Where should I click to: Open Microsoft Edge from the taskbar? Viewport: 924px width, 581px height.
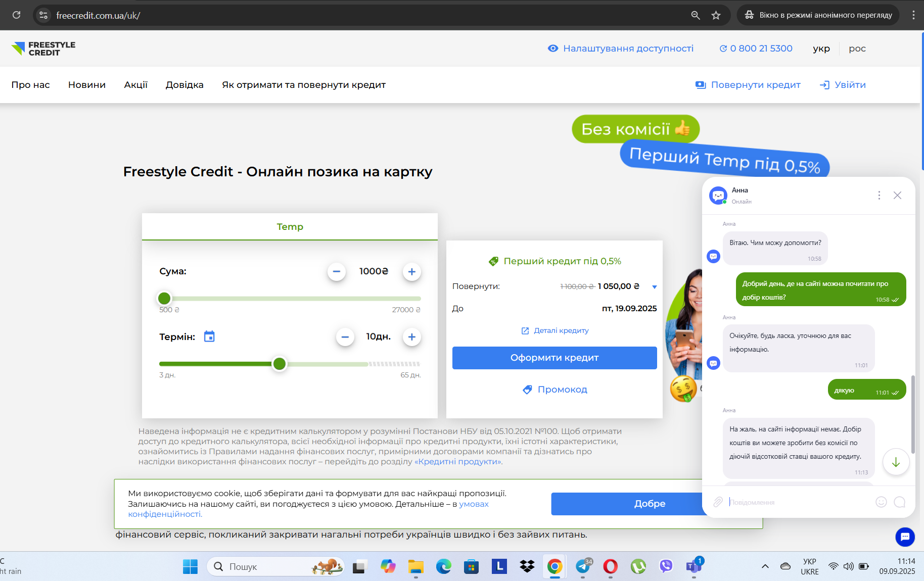(443, 567)
